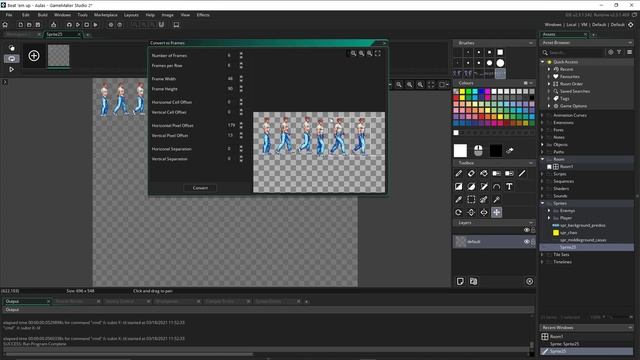Click the Home start page icon
The height and width of the screenshot is (360, 640).
tap(5, 25)
